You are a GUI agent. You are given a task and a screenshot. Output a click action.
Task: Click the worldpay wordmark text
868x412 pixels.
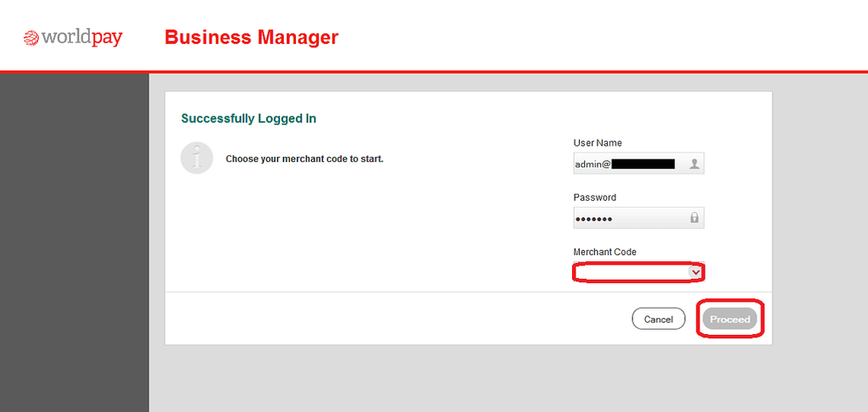82,37
